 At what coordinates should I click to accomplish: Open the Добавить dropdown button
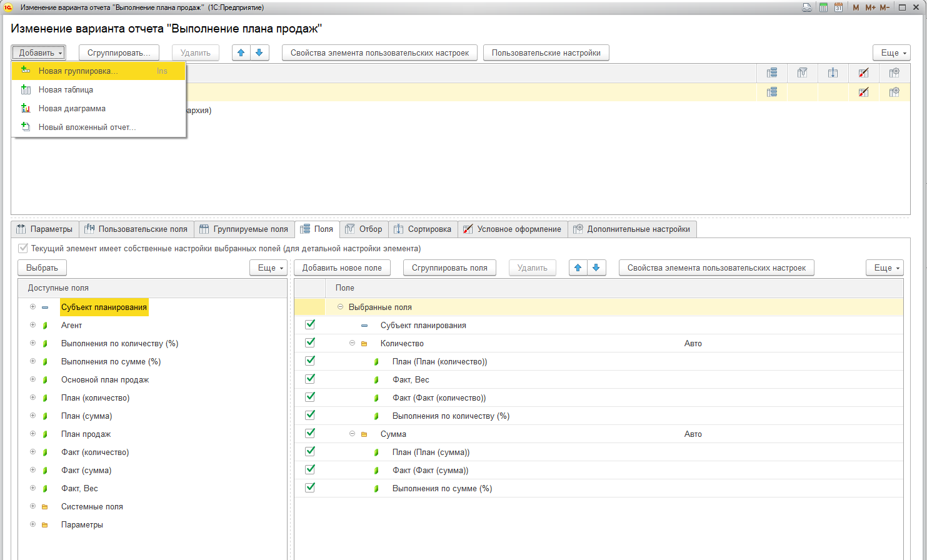point(38,52)
